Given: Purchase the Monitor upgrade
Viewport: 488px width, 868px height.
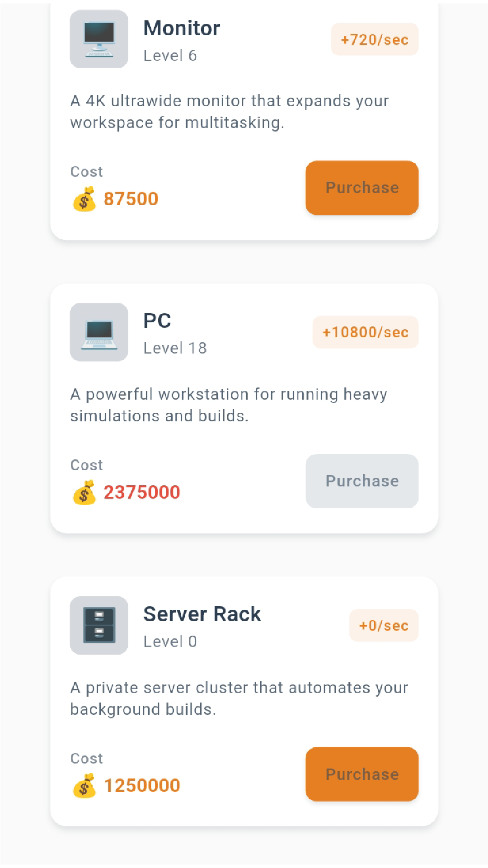Looking at the screenshot, I should (x=361, y=188).
